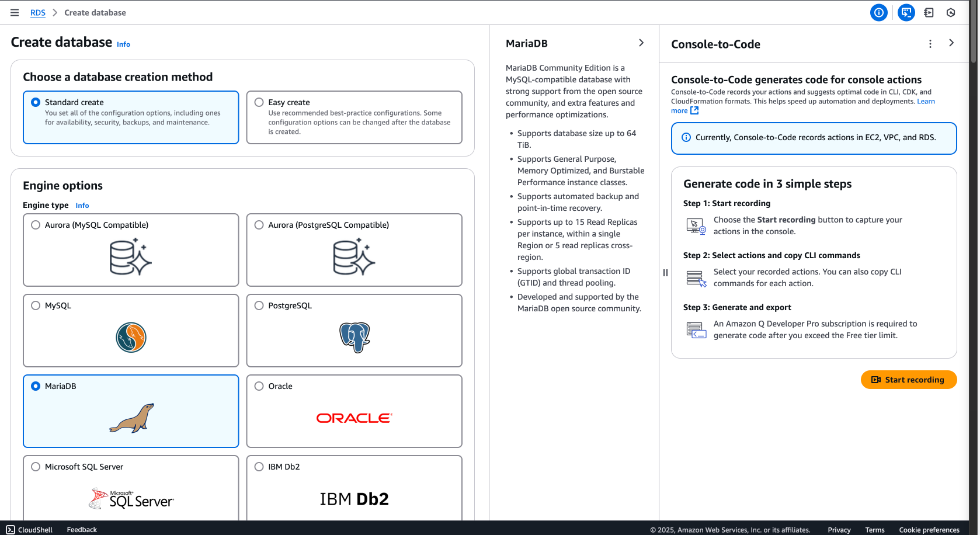The image size is (980, 535).
Task: Pick the Microsoft SQL Server radio button
Action: [x=36, y=467]
